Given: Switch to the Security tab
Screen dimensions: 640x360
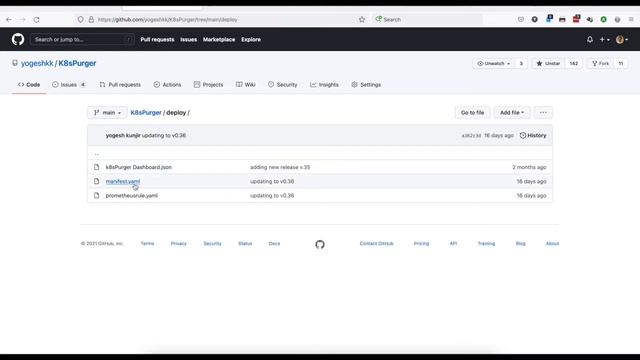Looking at the screenshot, I should tap(282, 85).
